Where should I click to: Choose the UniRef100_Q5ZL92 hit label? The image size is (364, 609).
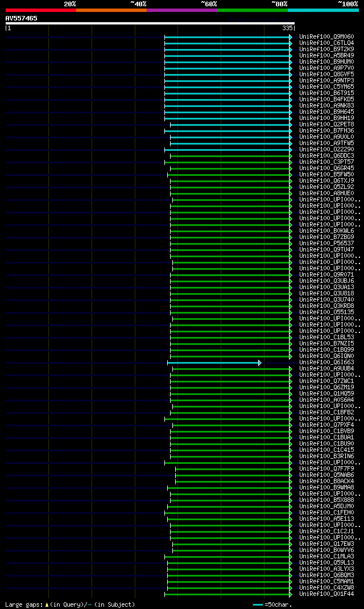click(x=326, y=187)
